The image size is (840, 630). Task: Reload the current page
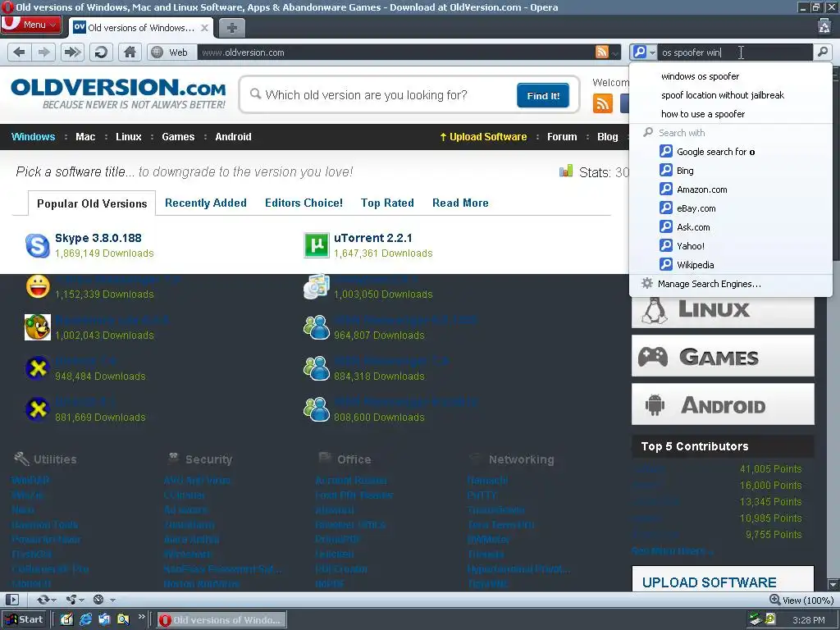[101, 52]
